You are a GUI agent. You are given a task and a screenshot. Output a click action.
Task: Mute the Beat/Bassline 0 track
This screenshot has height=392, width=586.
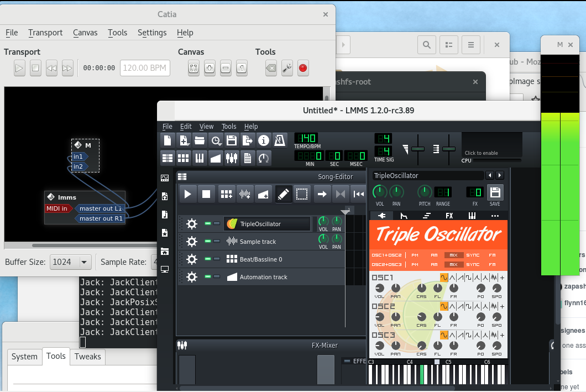[x=208, y=259]
